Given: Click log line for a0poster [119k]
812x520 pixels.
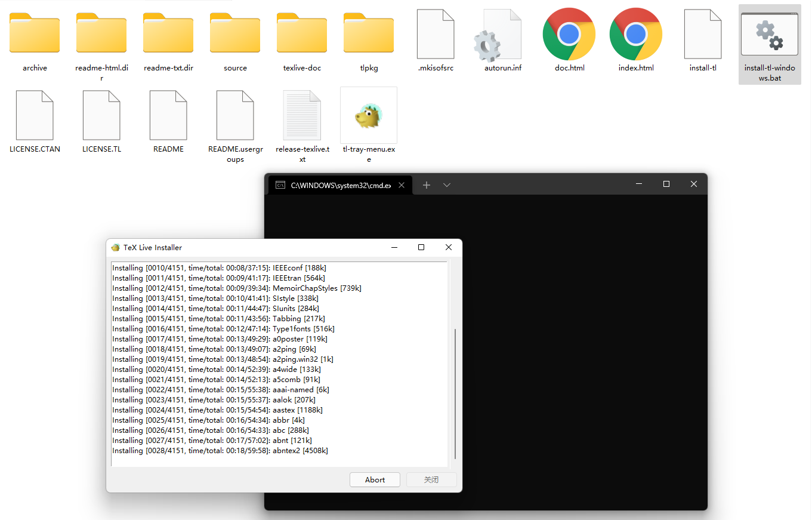Looking at the screenshot, I should (220, 339).
